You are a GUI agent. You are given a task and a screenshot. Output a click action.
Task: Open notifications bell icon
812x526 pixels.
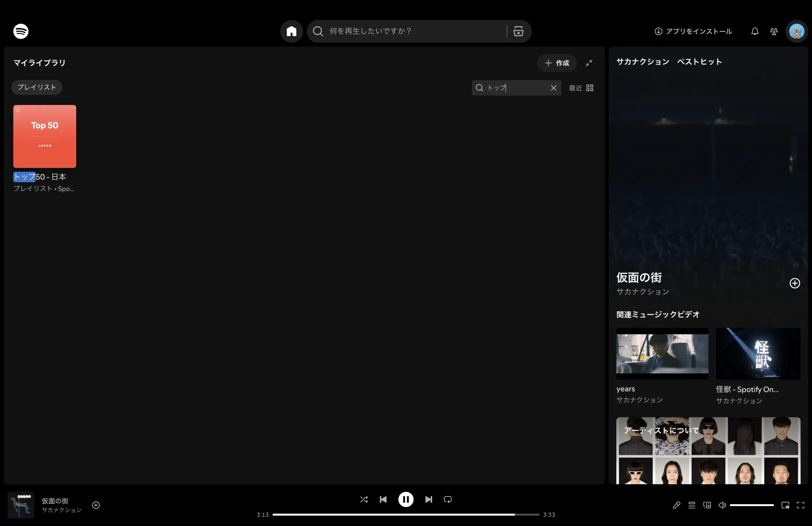tap(755, 31)
